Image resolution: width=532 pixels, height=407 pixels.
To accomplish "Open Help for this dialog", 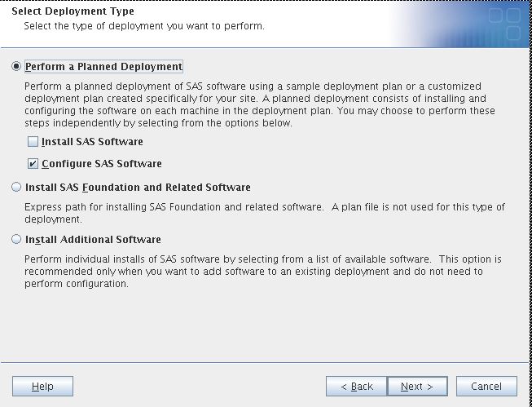I will (x=42, y=386).
